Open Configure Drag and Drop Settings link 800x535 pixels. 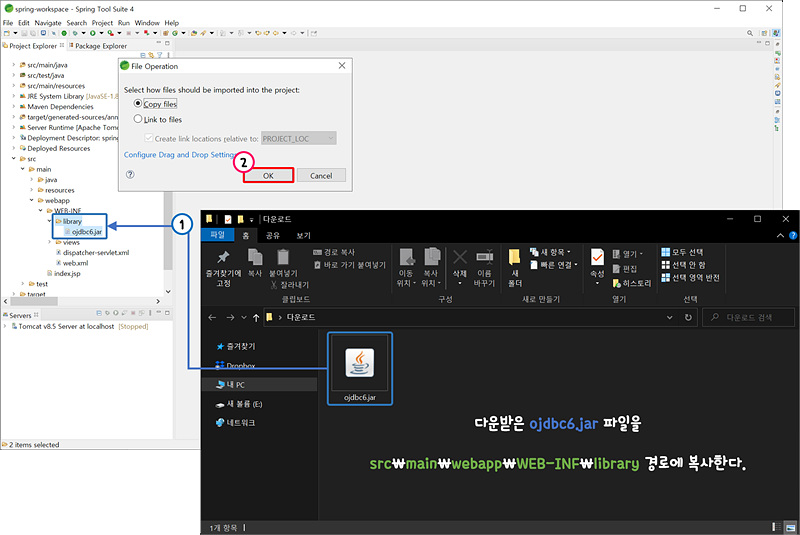(x=179, y=155)
